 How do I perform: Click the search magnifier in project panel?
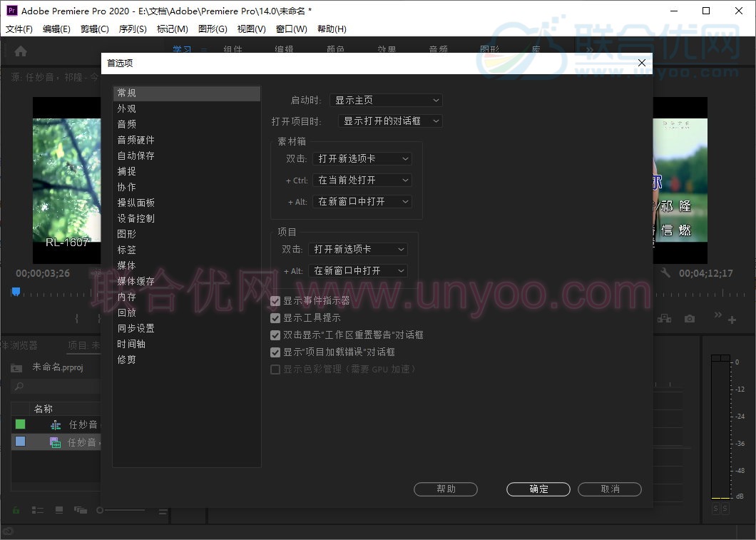point(19,387)
